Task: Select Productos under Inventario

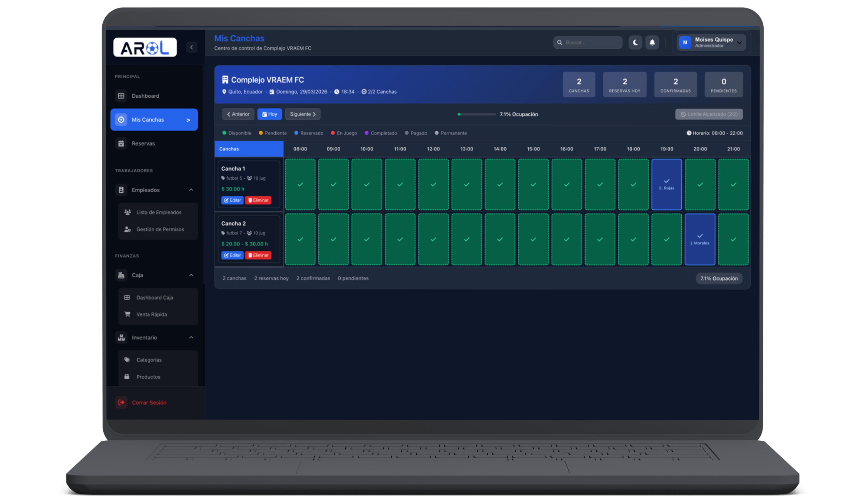Action: click(148, 377)
